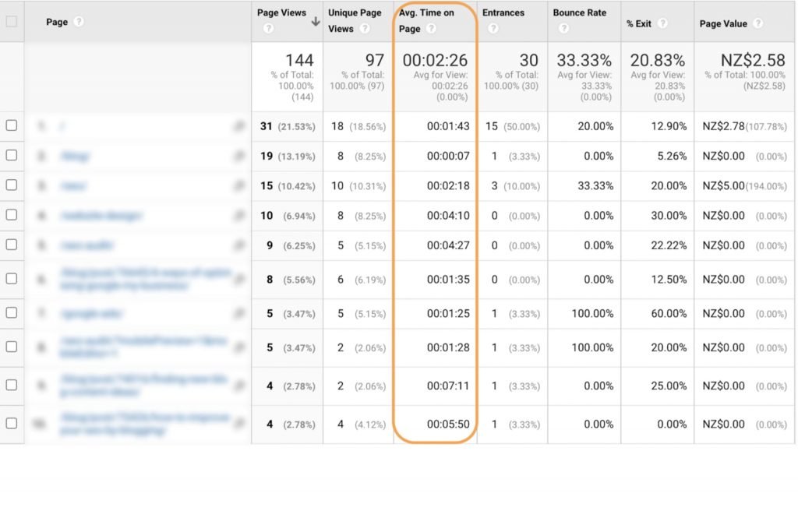
Task: Toggle the select-all checkbox in the header
Action: point(11,22)
